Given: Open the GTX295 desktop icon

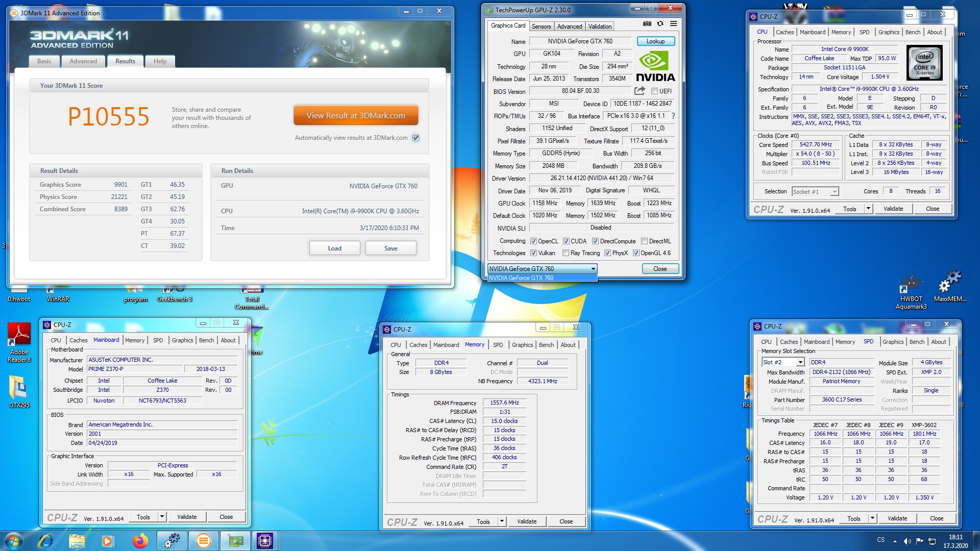Looking at the screenshot, I should click(x=19, y=391).
